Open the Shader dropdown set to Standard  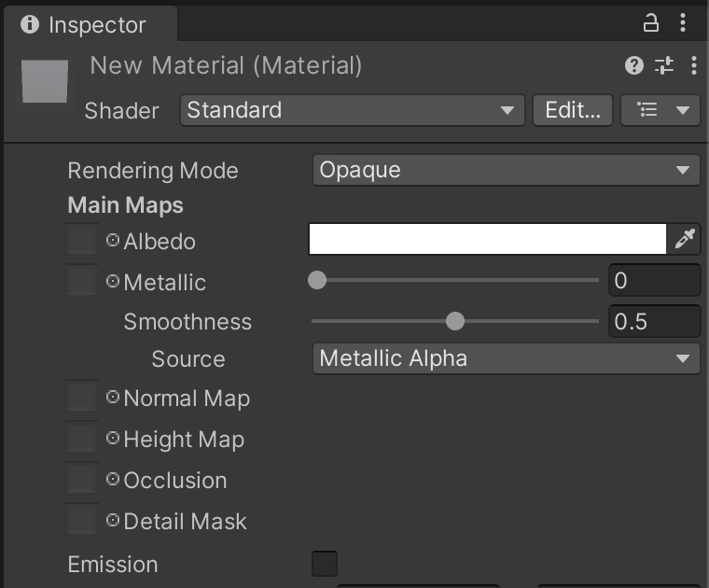coord(352,110)
